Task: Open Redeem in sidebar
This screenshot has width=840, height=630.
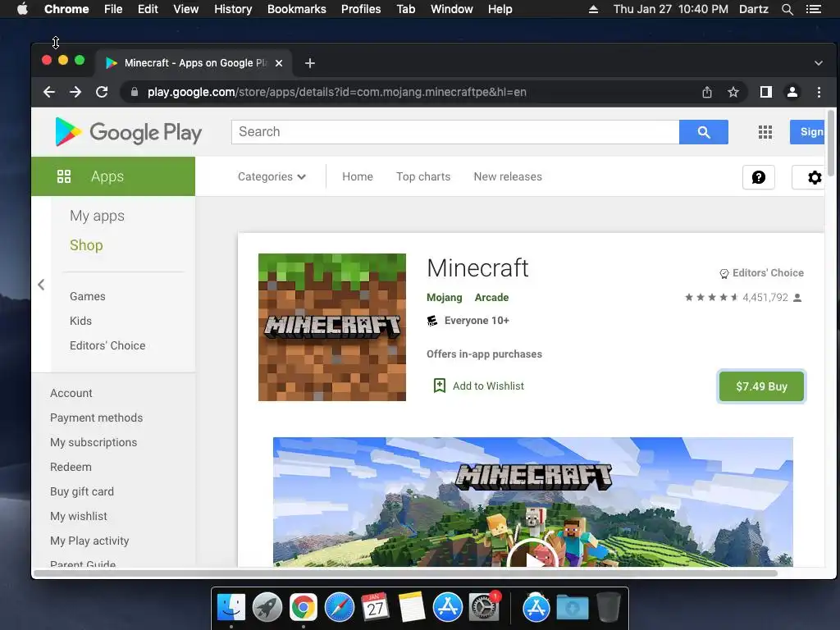Action: 71,467
